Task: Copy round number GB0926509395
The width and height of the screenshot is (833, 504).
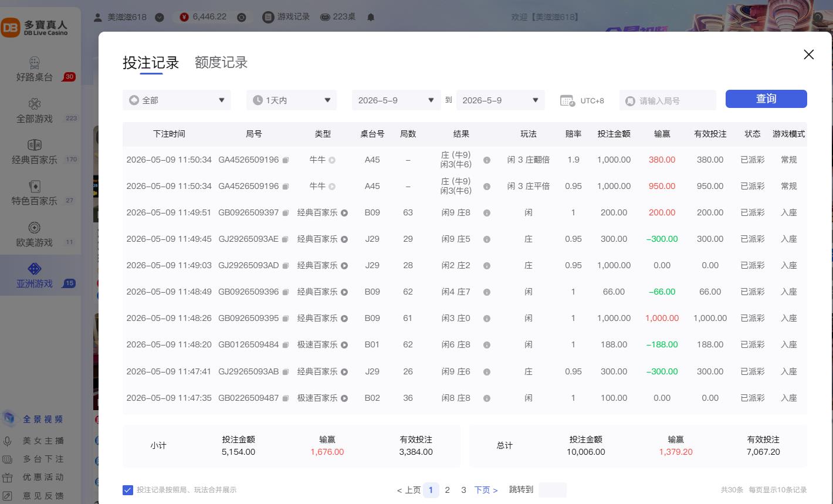Action: 286,319
